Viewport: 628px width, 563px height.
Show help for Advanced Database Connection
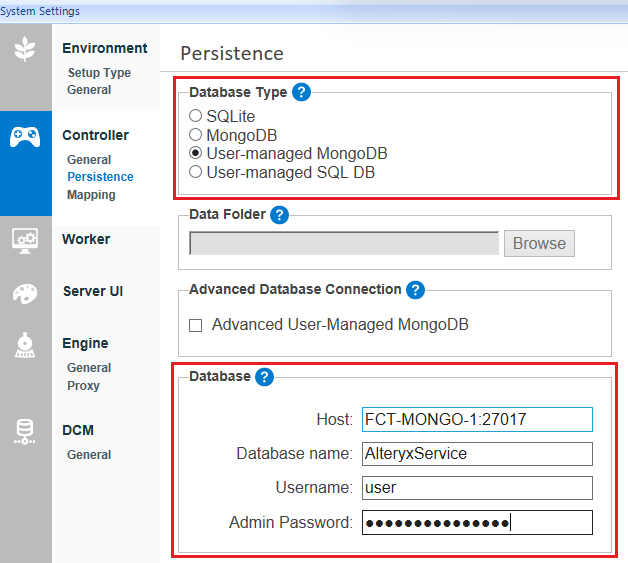coord(415,289)
